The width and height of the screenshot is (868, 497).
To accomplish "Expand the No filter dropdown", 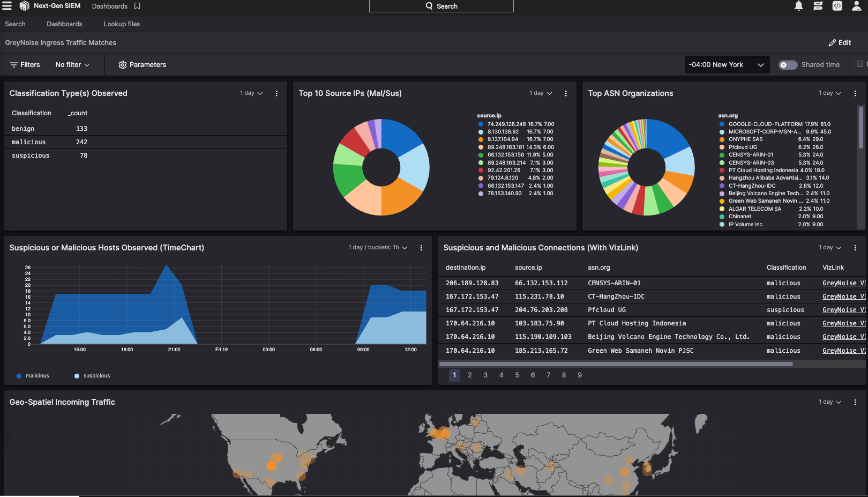I will pos(72,65).
